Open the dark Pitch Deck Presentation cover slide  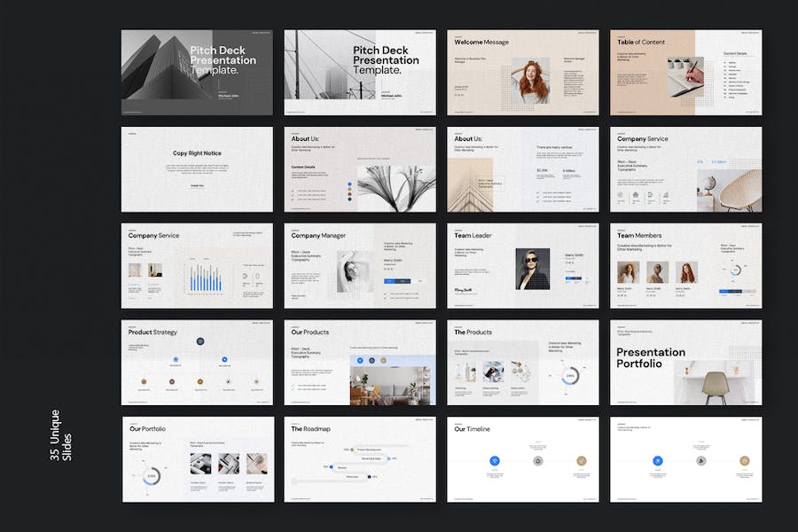pyautogui.click(x=197, y=73)
